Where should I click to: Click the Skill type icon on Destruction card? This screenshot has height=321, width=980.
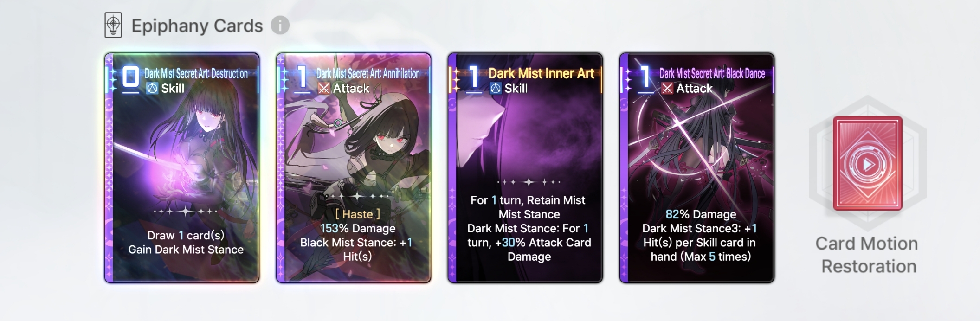pyautogui.click(x=152, y=88)
